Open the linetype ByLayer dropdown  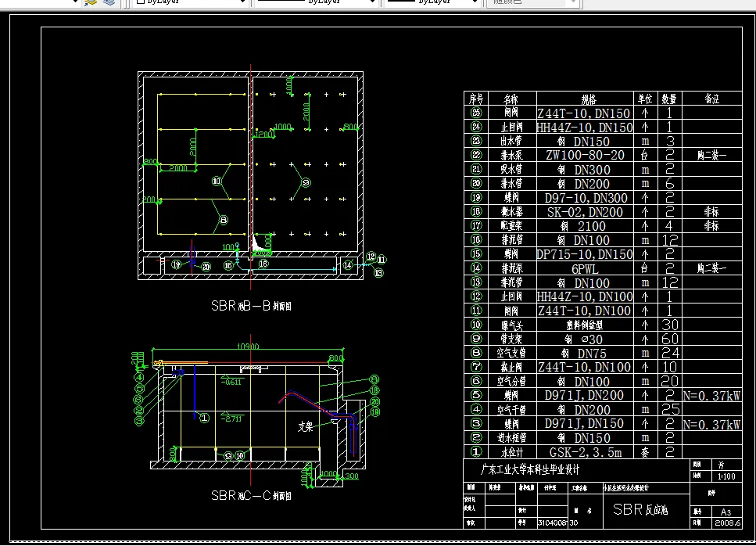(316, 2)
